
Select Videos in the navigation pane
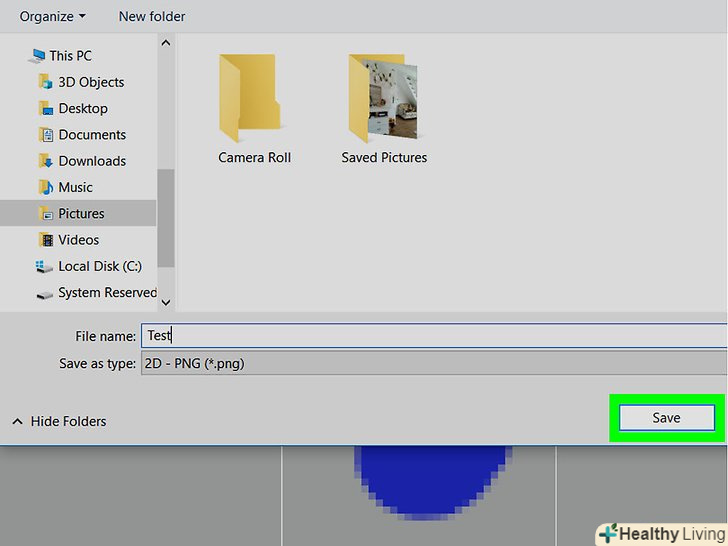tap(78, 240)
